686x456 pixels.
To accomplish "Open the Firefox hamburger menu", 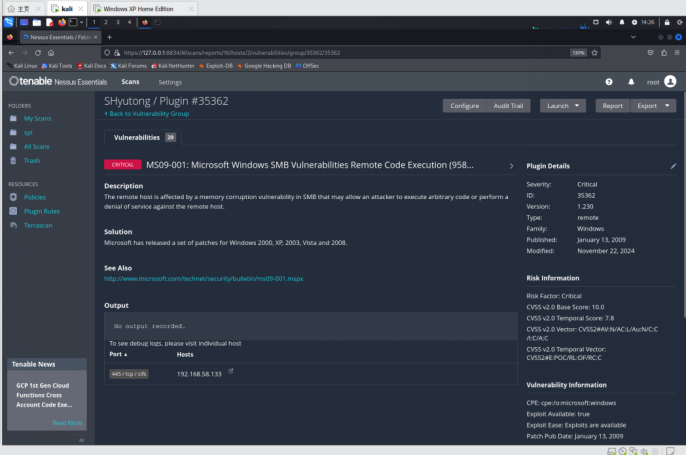I will (677, 53).
